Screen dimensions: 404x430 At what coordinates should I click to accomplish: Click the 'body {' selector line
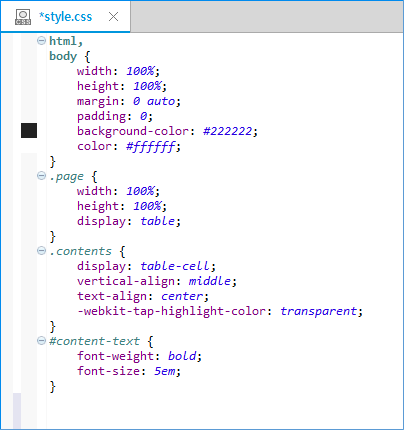tap(70, 56)
